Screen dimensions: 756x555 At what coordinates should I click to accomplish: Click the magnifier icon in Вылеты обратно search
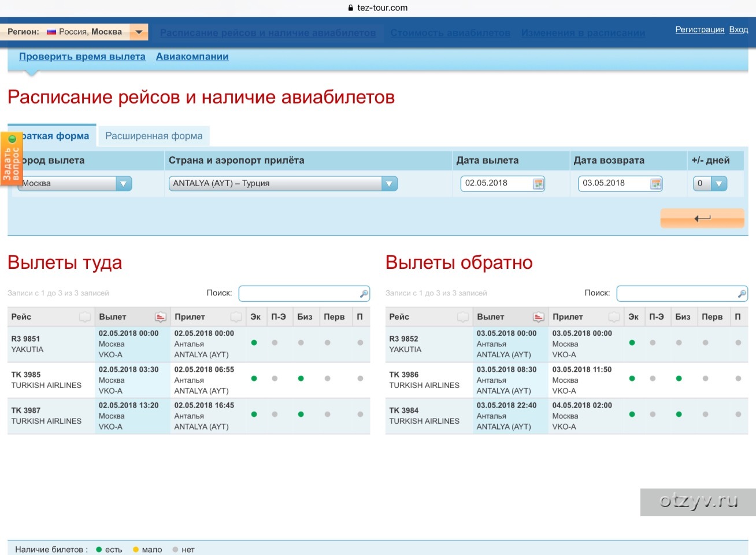(742, 294)
